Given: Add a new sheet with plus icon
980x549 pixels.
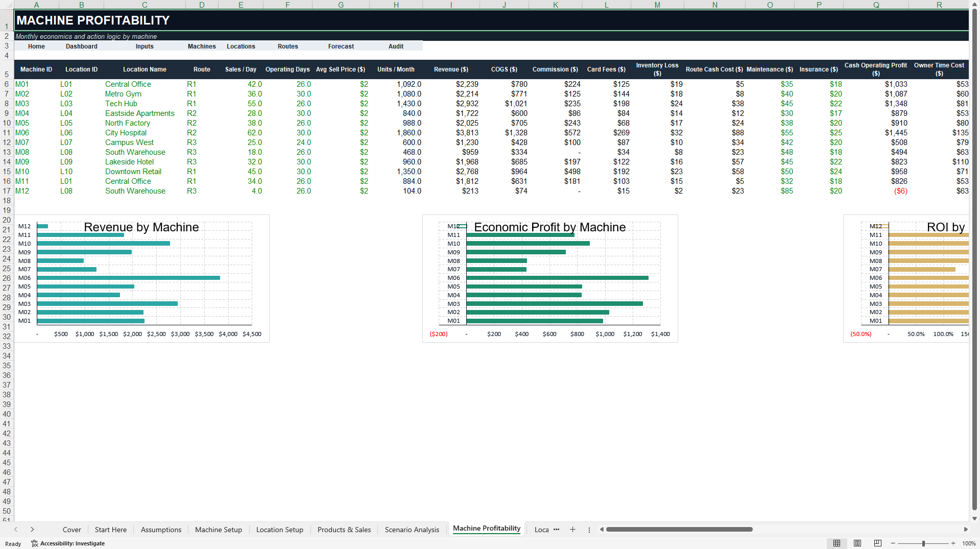Looking at the screenshot, I should click(x=572, y=530).
